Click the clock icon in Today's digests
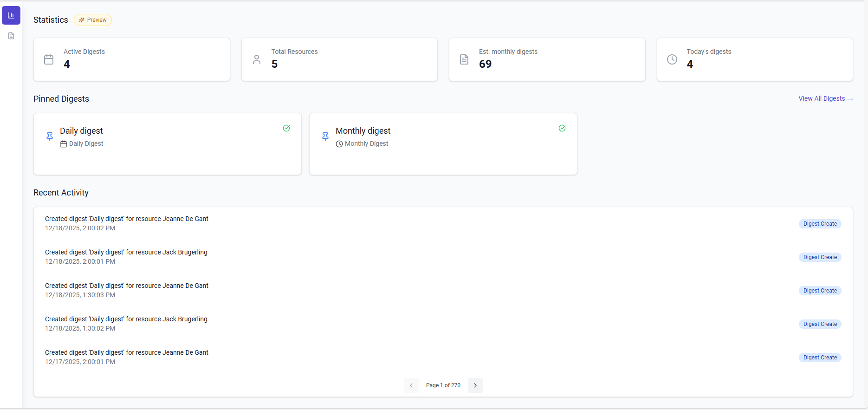Viewport: 868px width, 410px height. tap(672, 59)
